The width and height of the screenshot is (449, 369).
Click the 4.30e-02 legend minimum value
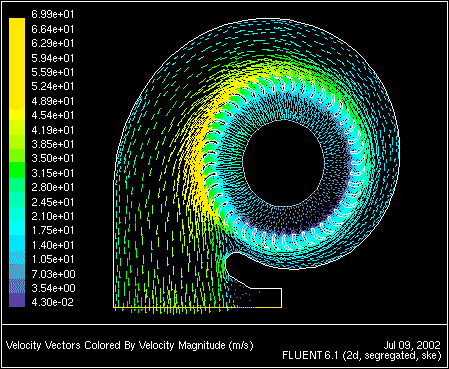pos(53,302)
